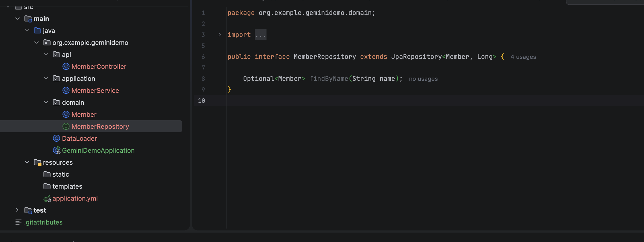
Task: Click the MemberController class icon
Action: click(x=66, y=67)
